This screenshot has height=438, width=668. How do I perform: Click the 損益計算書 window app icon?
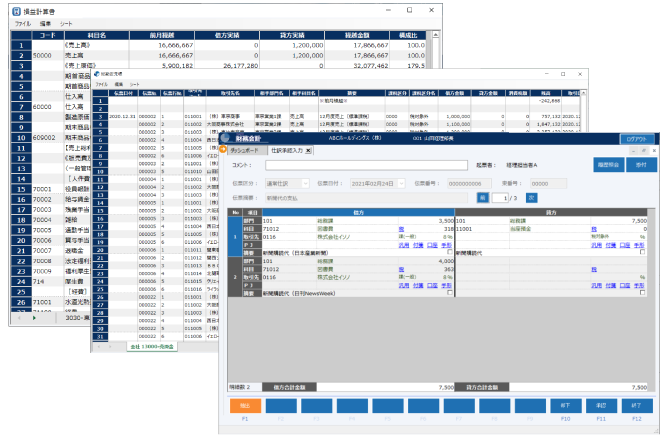tap(17, 8)
